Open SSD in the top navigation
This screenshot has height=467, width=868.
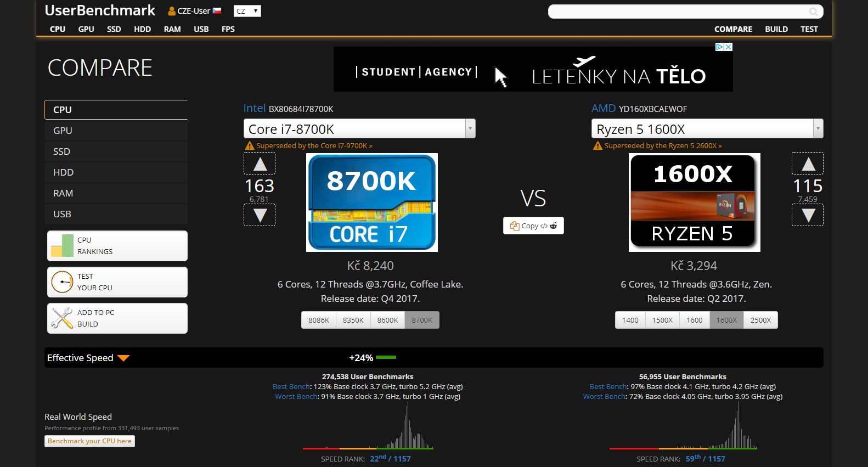coord(114,29)
